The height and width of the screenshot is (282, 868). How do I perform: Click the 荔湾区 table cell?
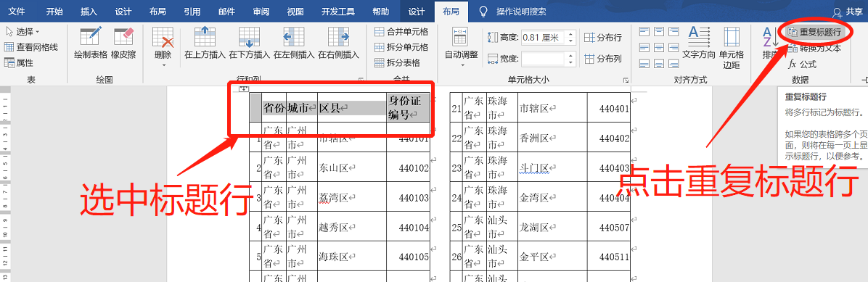(352, 197)
